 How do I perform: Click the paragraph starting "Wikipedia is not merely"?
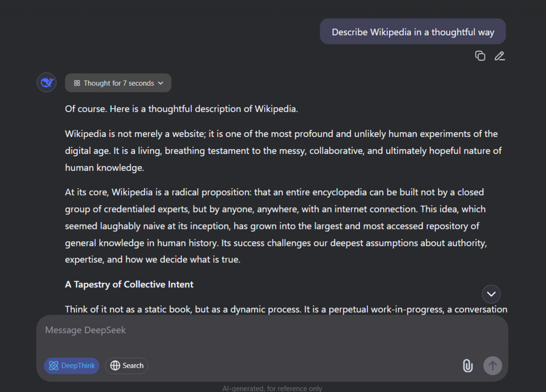(x=283, y=151)
